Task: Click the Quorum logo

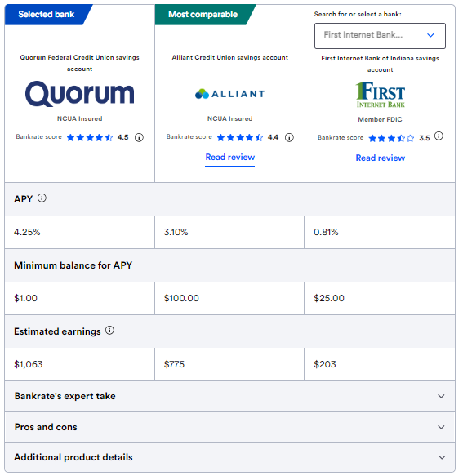Action: [x=79, y=94]
